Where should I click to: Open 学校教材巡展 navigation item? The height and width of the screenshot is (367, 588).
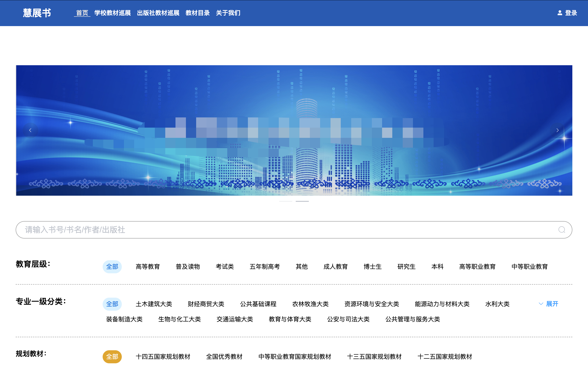(112, 13)
